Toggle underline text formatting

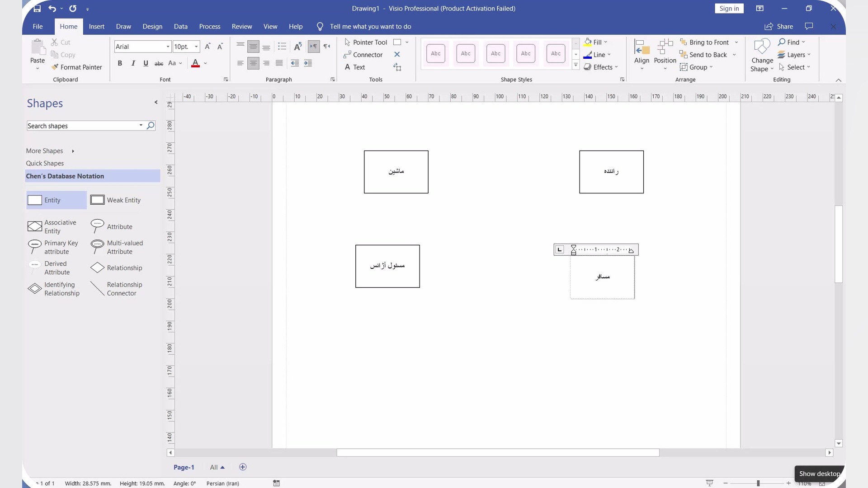pyautogui.click(x=146, y=63)
